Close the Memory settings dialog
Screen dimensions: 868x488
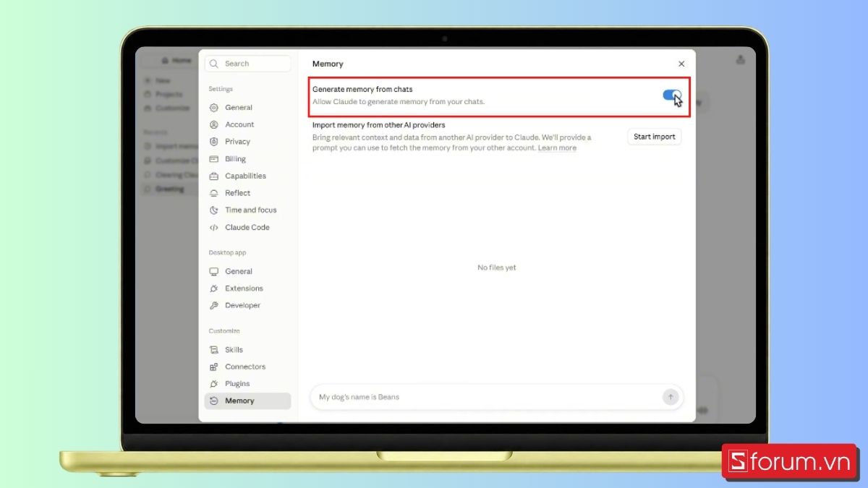(x=681, y=64)
